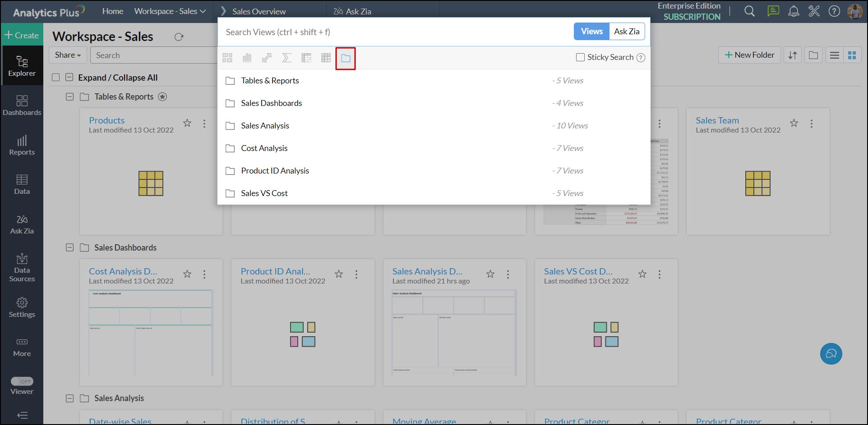Click the Search field beside Share
Viewport: 868px width, 425px height.
[154, 55]
